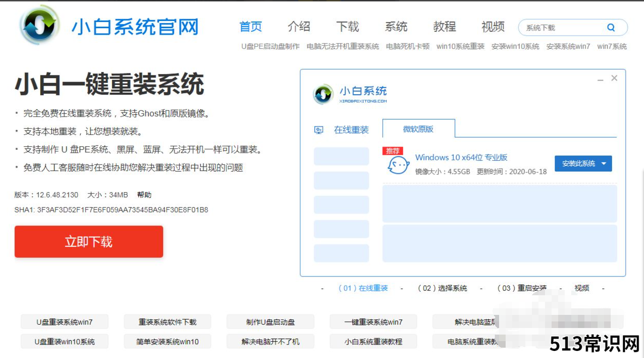This screenshot has width=644, height=358.
Task: Open U盘PE启动盘制作 link
Action: click(270, 46)
